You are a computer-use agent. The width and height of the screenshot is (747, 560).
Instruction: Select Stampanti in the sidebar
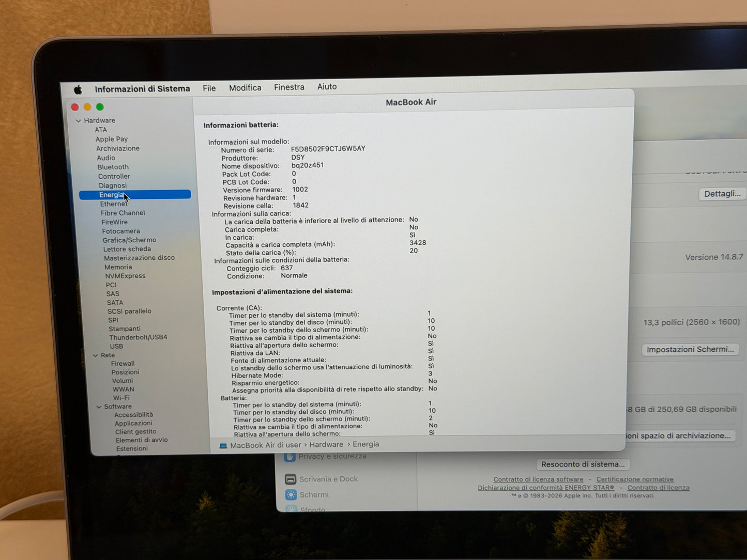tap(125, 329)
